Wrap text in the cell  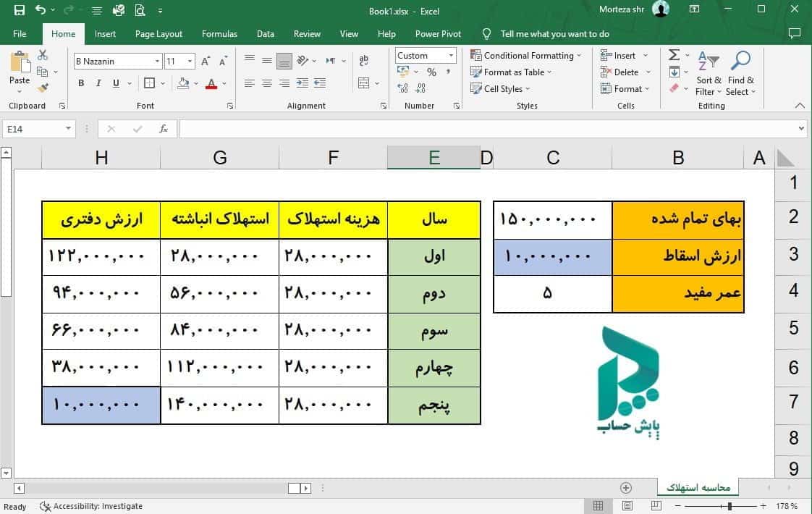point(363,61)
